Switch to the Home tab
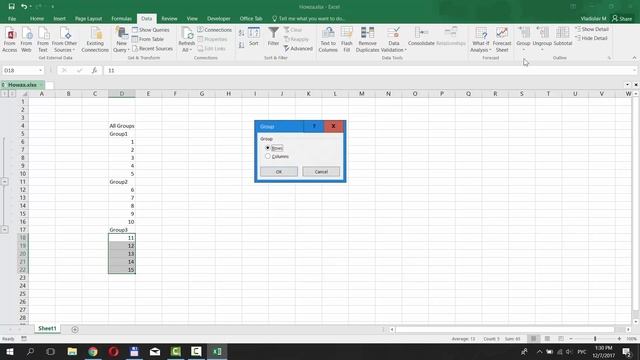The width and height of the screenshot is (640, 360). coord(37,19)
